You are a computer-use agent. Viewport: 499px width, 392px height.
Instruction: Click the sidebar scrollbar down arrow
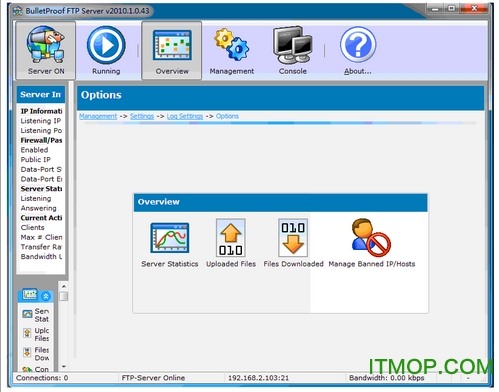tap(63, 366)
